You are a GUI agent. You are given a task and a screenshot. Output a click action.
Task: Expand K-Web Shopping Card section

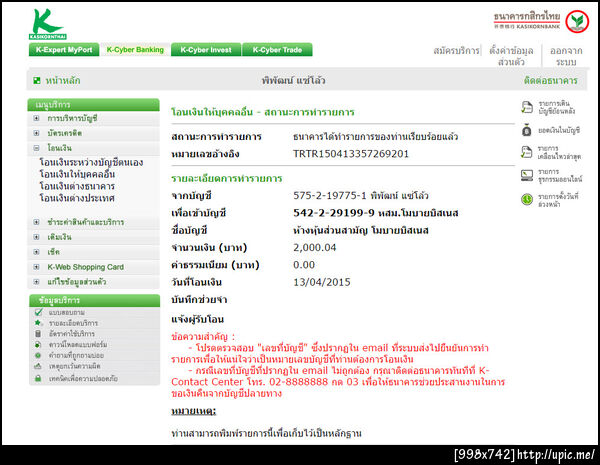click(x=36, y=267)
